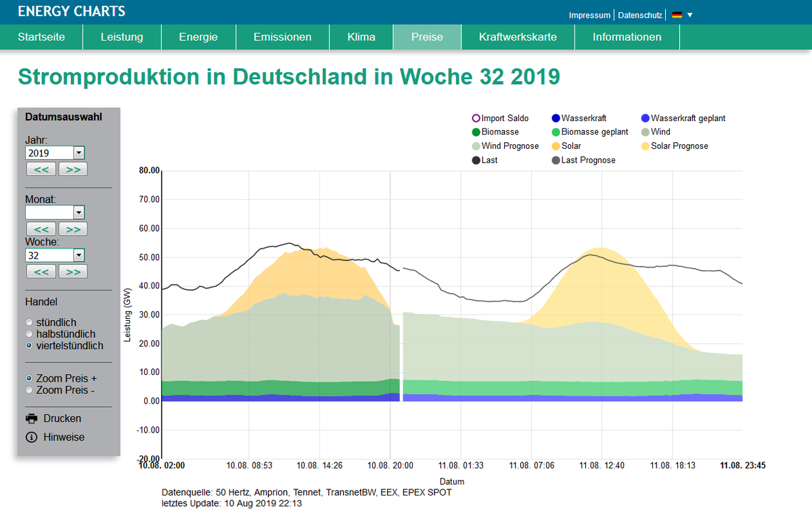
Task: Toggle the Biomasse legend marker
Action: [x=476, y=132]
